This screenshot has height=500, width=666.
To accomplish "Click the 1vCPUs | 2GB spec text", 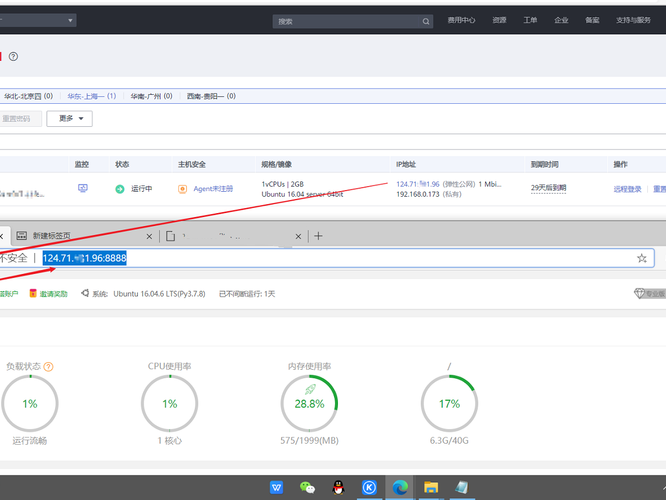I will (283, 184).
